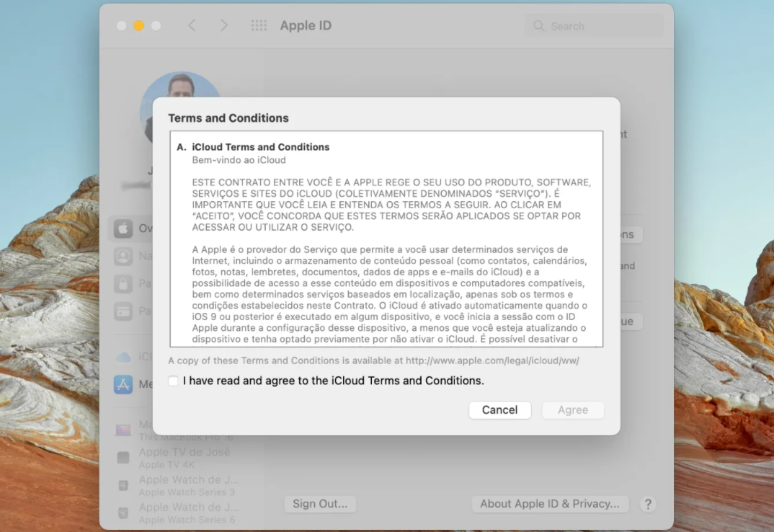Screen dimensions: 774x532
Task: Show all preferences grid icon
Action: click(259, 26)
